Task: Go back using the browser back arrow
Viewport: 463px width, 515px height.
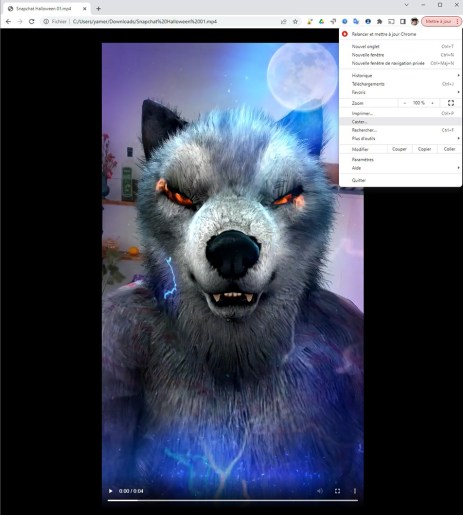Action: click(8, 22)
